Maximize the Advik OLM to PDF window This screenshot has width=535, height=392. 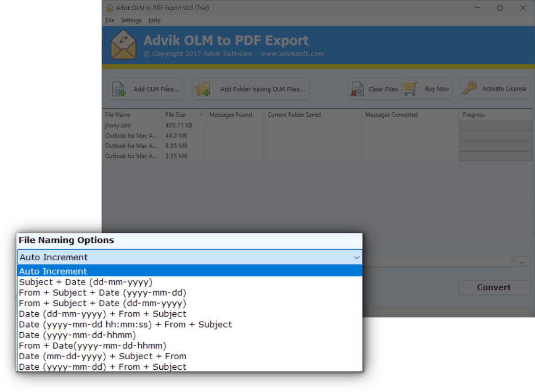coord(500,7)
